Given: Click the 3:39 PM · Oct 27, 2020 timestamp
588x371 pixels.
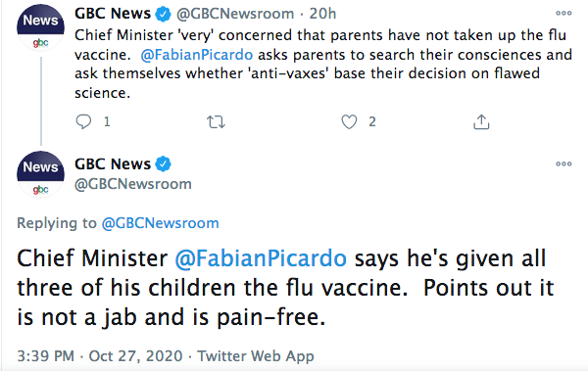Looking at the screenshot, I should click(x=100, y=355).
